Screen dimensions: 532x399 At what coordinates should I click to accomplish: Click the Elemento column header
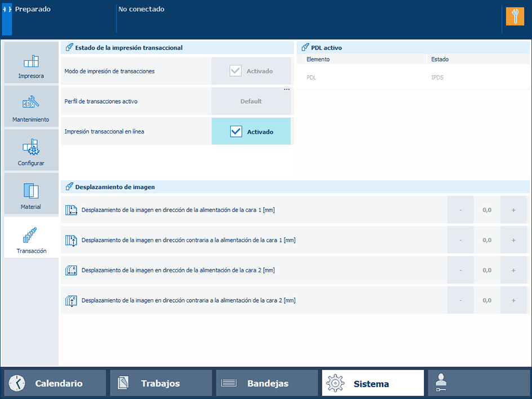tap(318, 59)
